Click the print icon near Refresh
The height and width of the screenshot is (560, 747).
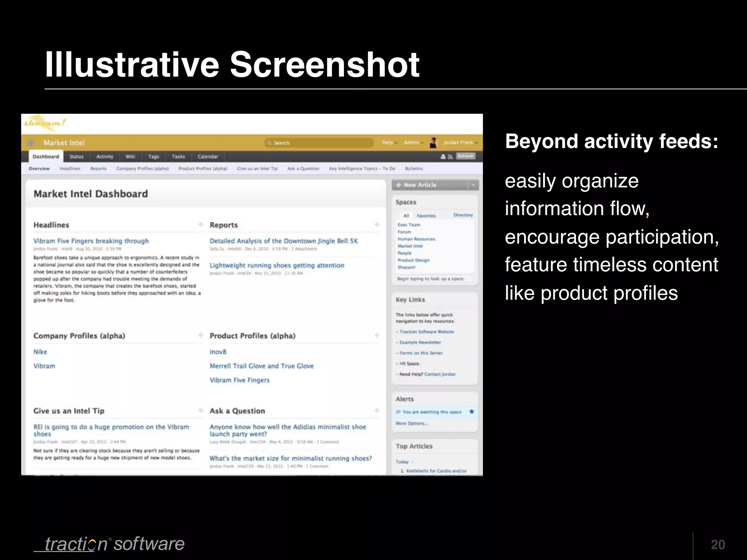coord(443,157)
